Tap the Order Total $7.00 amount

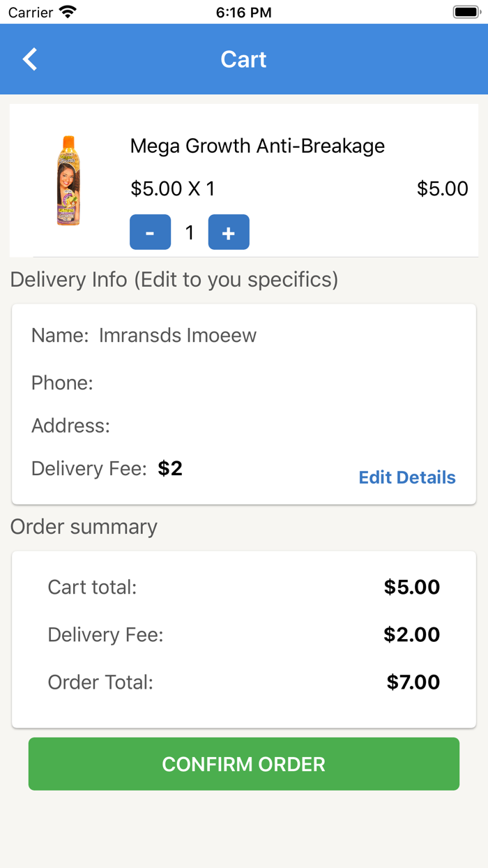click(x=413, y=682)
